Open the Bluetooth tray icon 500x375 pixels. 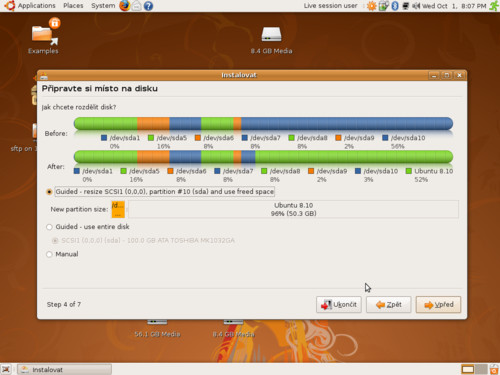pyautogui.click(x=395, y=6)
